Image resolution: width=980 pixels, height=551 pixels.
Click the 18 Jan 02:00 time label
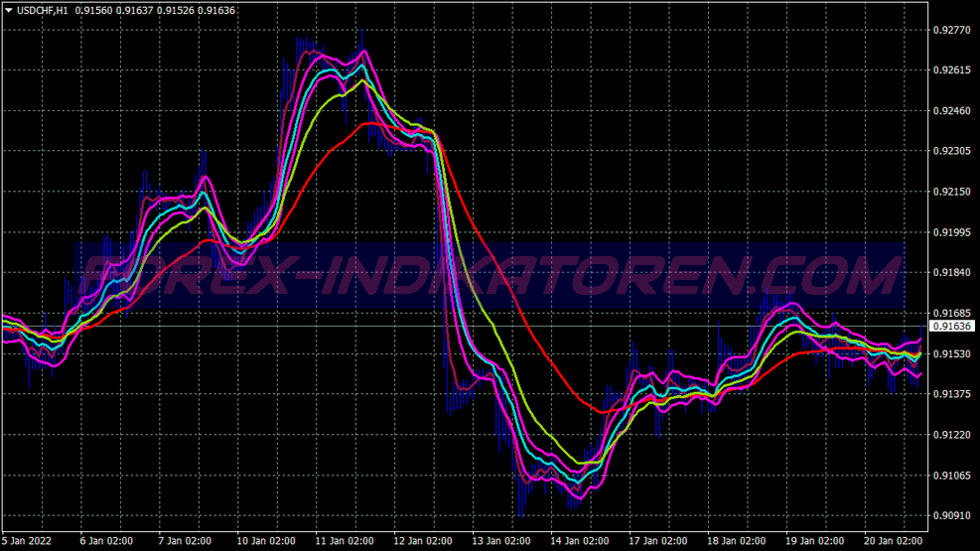click(x=737, y=541)
